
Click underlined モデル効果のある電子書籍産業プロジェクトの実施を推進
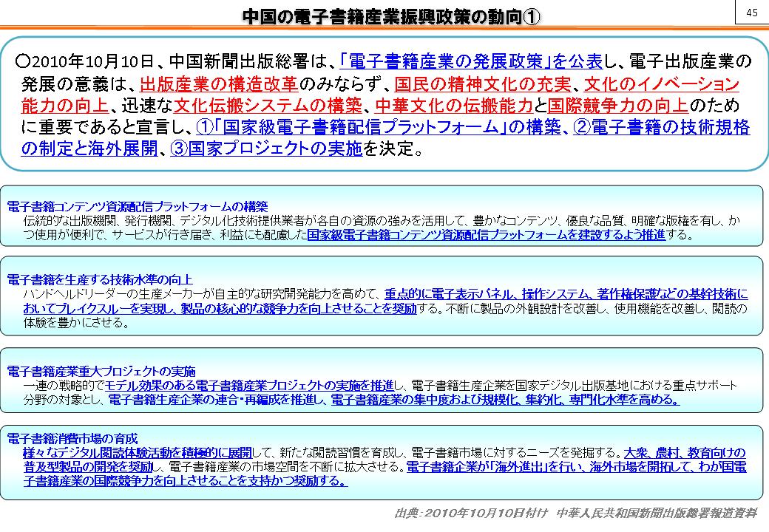[250, 386]
